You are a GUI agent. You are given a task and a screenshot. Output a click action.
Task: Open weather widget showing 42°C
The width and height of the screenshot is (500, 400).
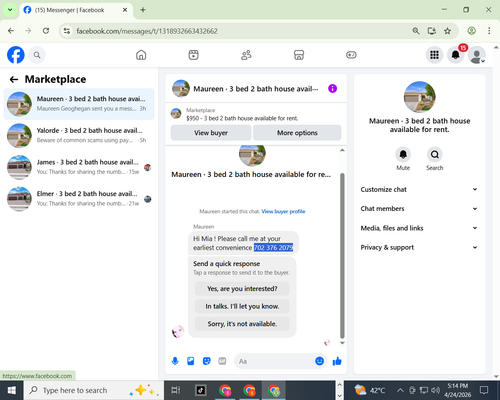(369, 390)
